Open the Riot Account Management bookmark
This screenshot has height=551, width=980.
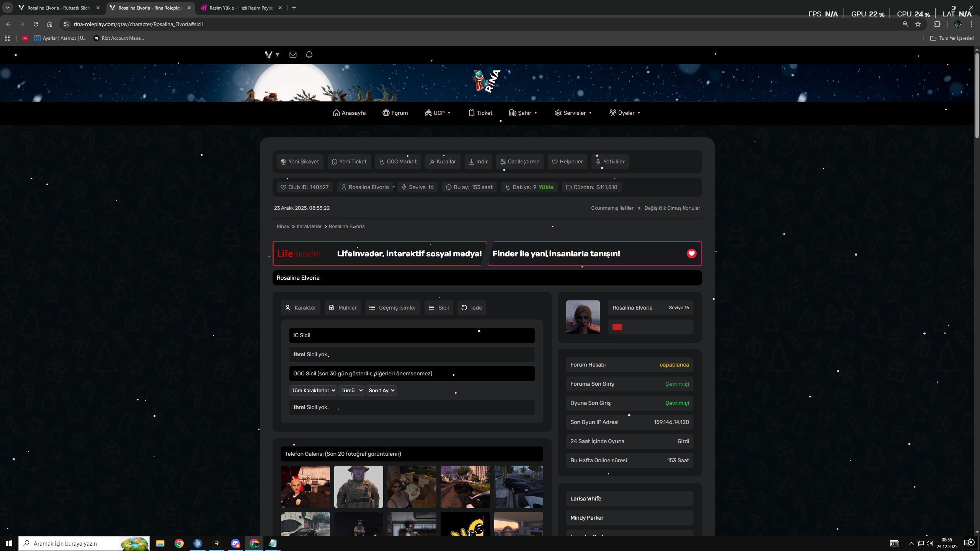click(119, 38)
